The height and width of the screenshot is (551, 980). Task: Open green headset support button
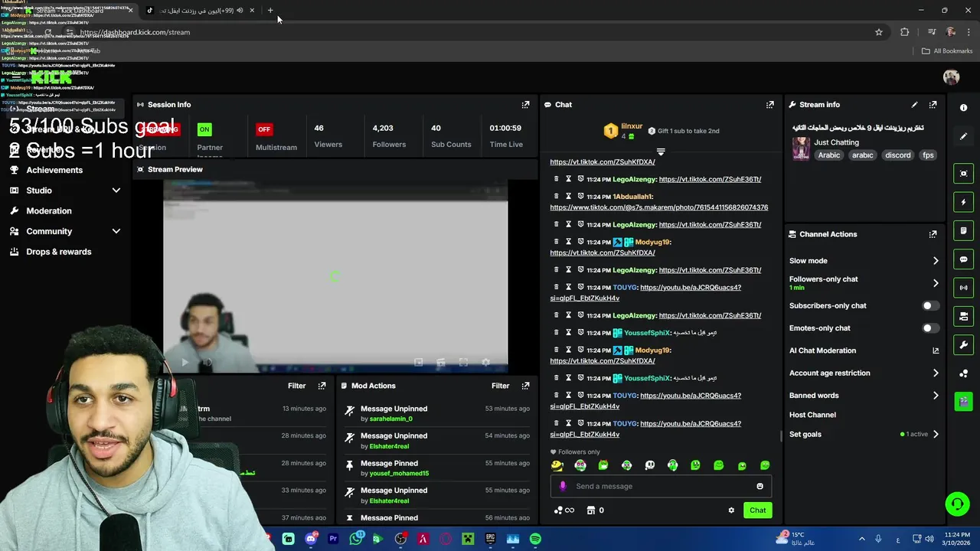tap(957, 504)
